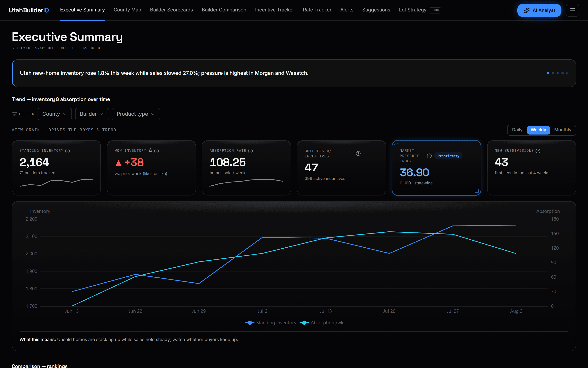This screenshot has height=368, width=588.
Task: Select the Executive Summary tab
Action: click(82, 10)
